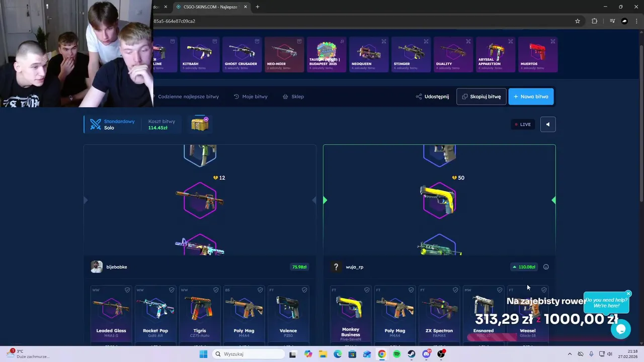Image resolution: width=644 pixels, height=362 pixels.
Task: Close the CSGO-SKINS.COM browser tab
Action: pyautogui.click(x=246, y=7)
